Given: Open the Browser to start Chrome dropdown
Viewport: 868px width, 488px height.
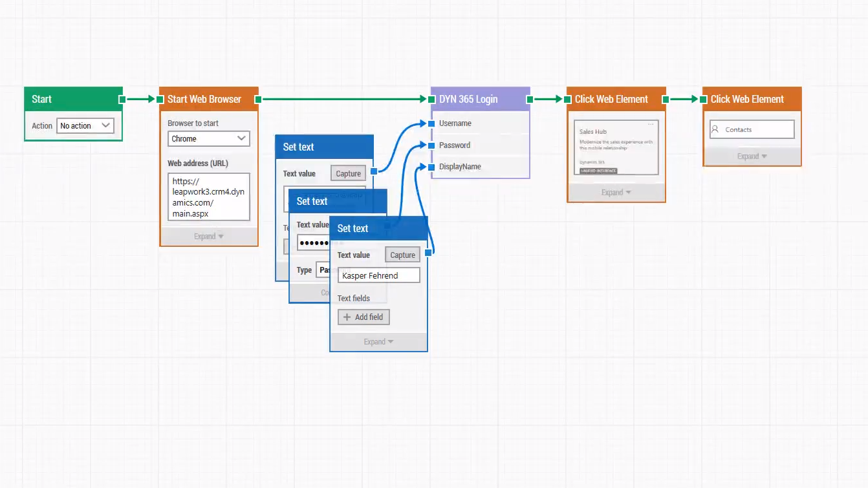Looking at the screenshot, I should [x=208, y=138].
